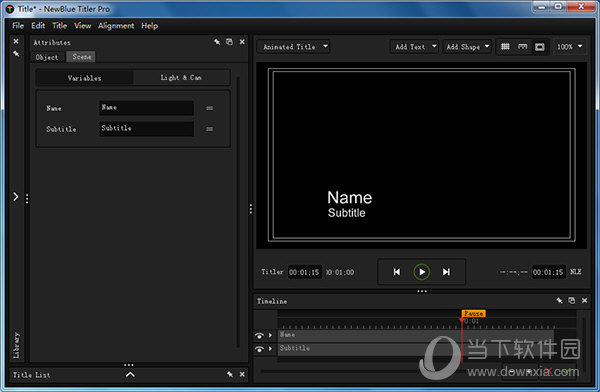Expand the Library sidebar with the chevron arrow
This screenshot has height=392, width=600.
tap(16, 197)
